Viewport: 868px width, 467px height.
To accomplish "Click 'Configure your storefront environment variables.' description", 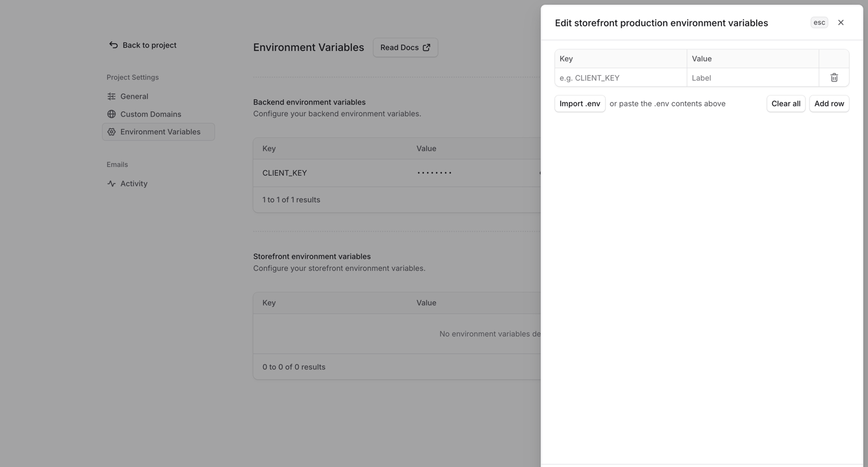I will tap(339, 268).
